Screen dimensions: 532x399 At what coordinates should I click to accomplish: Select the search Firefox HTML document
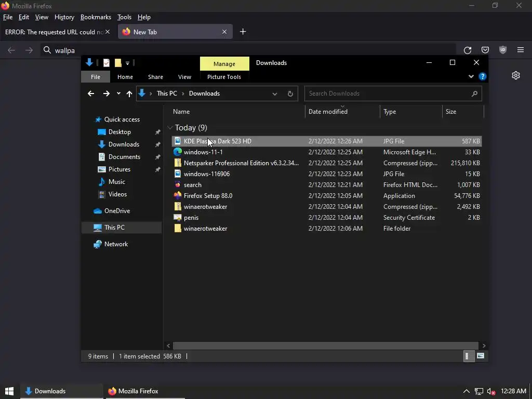326,185
